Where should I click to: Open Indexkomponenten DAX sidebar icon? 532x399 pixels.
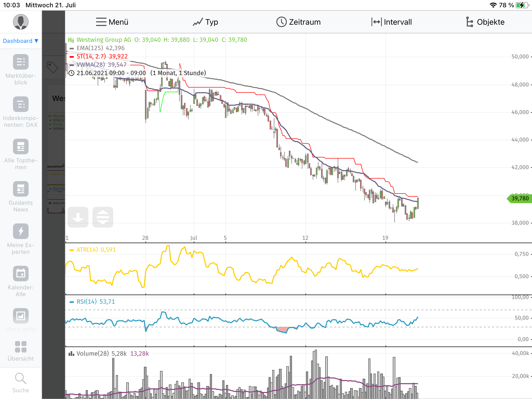point(21,104)
